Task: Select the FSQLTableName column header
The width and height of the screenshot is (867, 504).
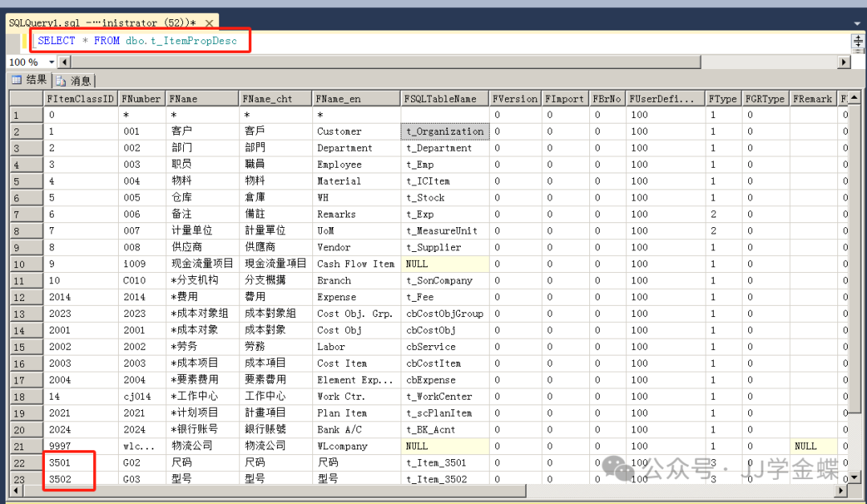Action: pyautogui.click(x=446, y=99)
